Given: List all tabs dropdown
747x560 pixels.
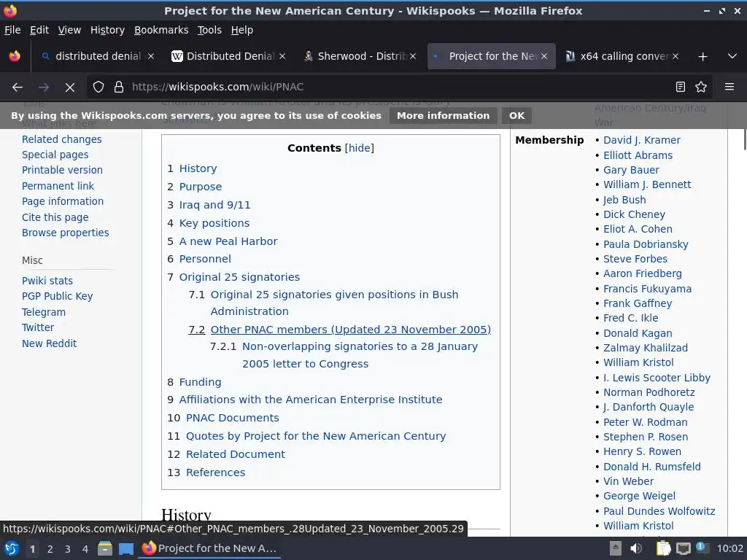Looking at the screenshot, I should pos(732,56).
